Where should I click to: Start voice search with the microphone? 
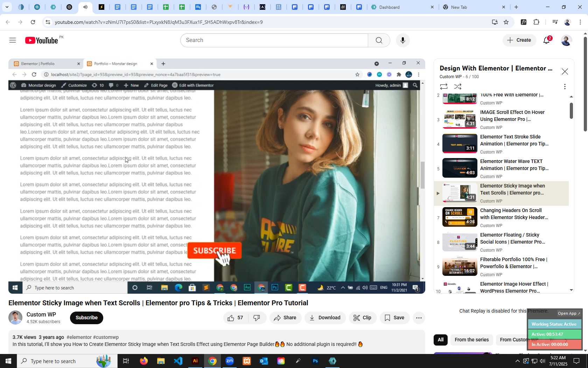coord(402,40)
